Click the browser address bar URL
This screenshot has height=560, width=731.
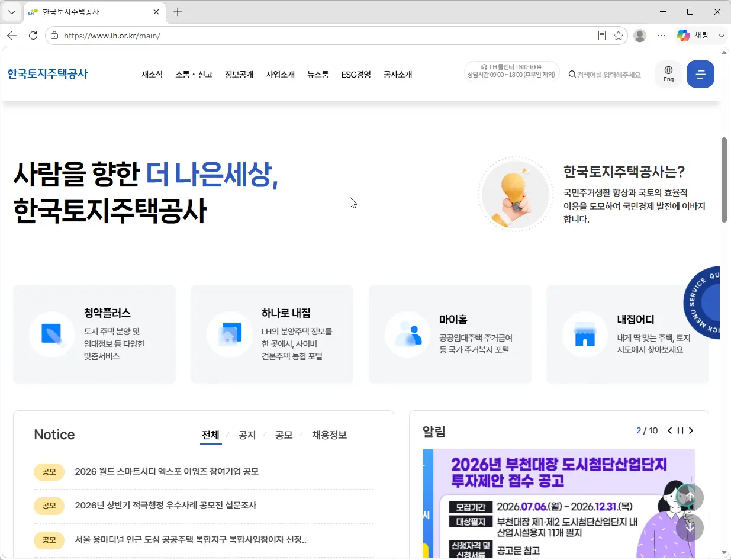click(112, 36)
